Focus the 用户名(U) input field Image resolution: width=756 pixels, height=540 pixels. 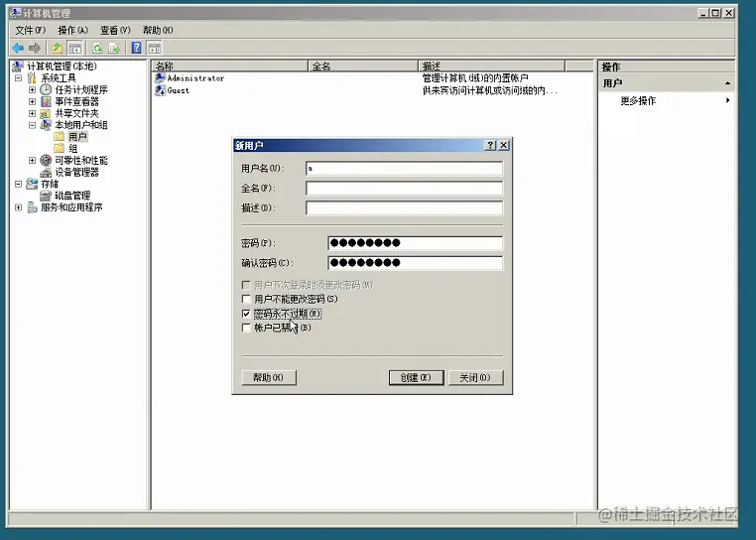coord(404,168)
